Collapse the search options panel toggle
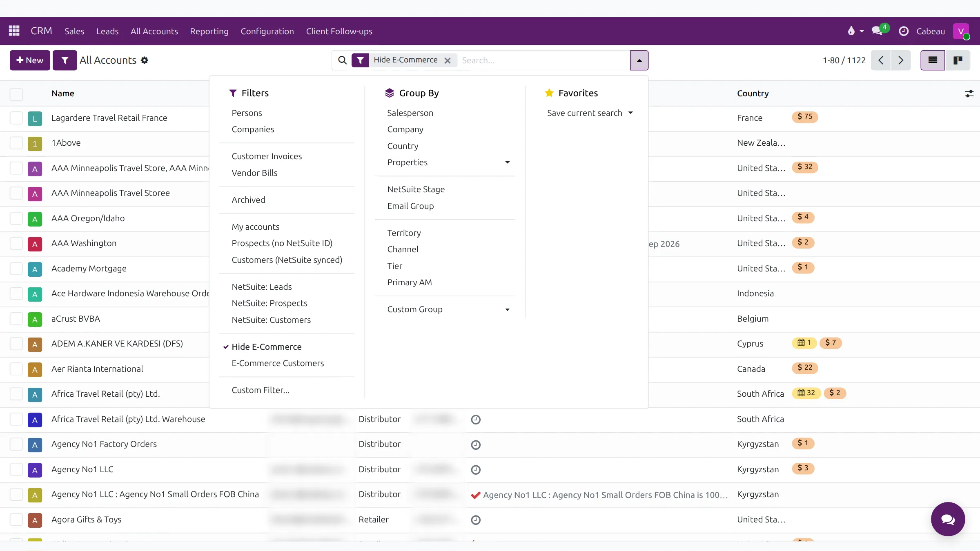 click(x=639, y=60)
